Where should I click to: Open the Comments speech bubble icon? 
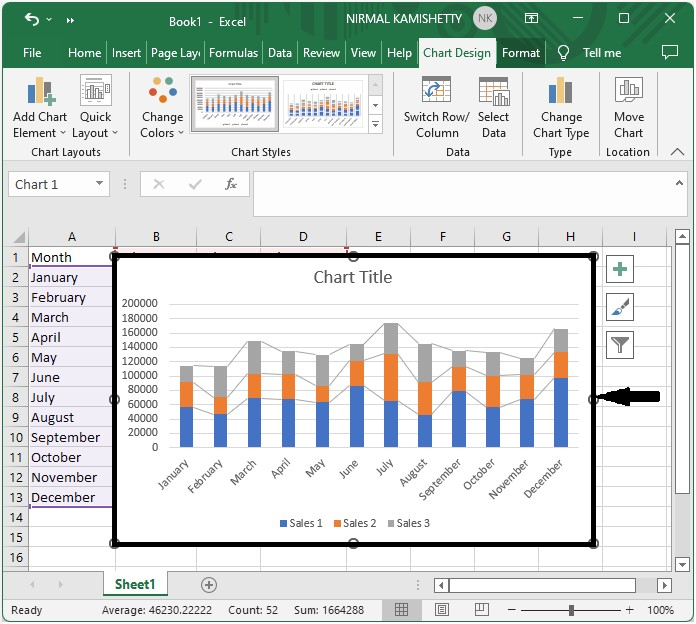[x=669, y=52]
